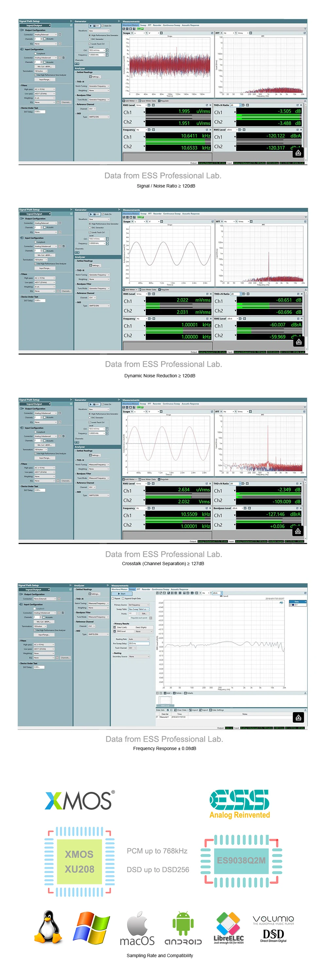
Task: Click Save Meter Data icon in Signal/Noise Ratio screenshot
Action: [x=146, y=101]
